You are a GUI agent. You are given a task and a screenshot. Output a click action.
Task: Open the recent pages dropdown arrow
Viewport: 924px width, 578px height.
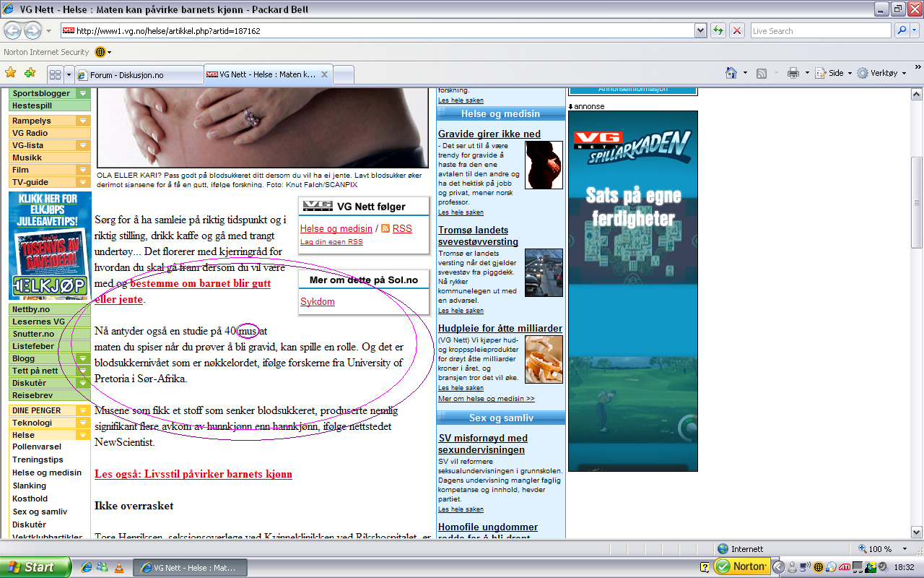(x=48, y=31)
